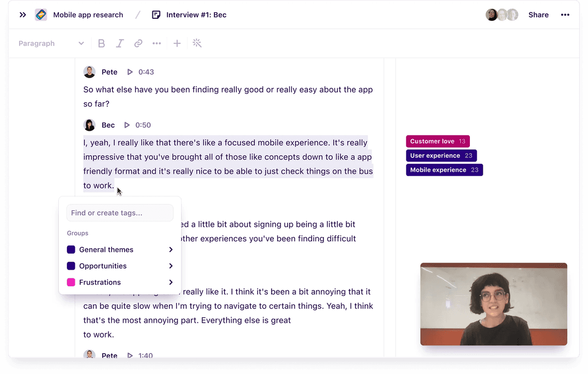Insert a link using the link icon
Viewport: 588px width, 374px height.
(138, 43)
